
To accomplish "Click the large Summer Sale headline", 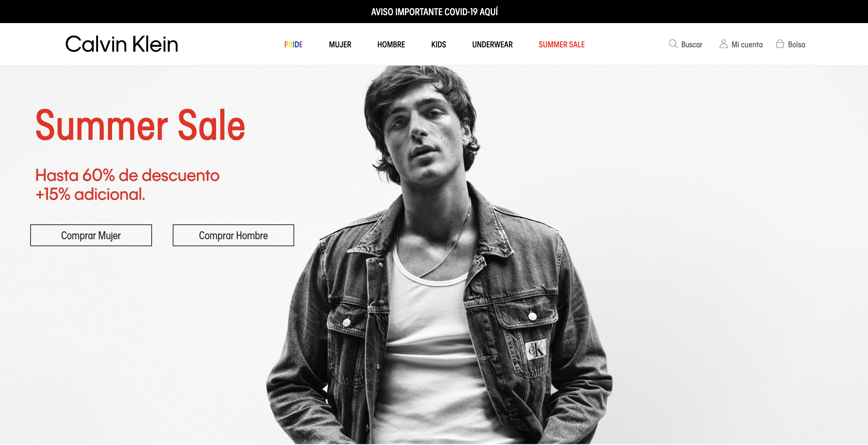I will 140,125.
